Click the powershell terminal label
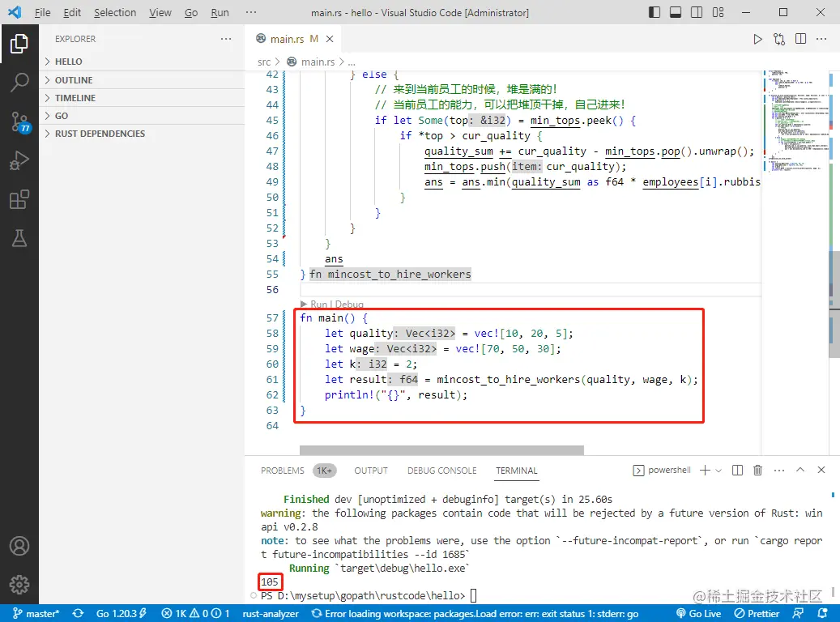Image resolution: width=840 pixels, height=622 pixels. [x=669, y=470]
